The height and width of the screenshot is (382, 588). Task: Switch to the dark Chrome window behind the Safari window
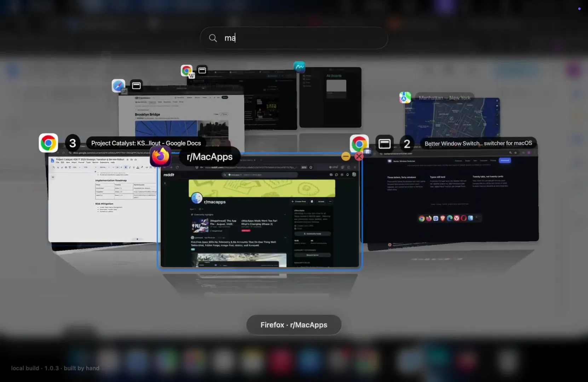[270, 100]
